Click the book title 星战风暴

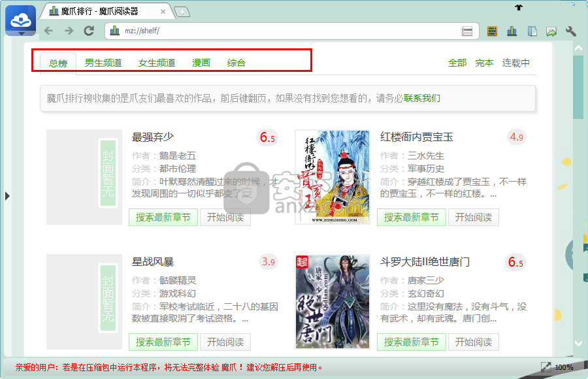click(x=153, y=261)
